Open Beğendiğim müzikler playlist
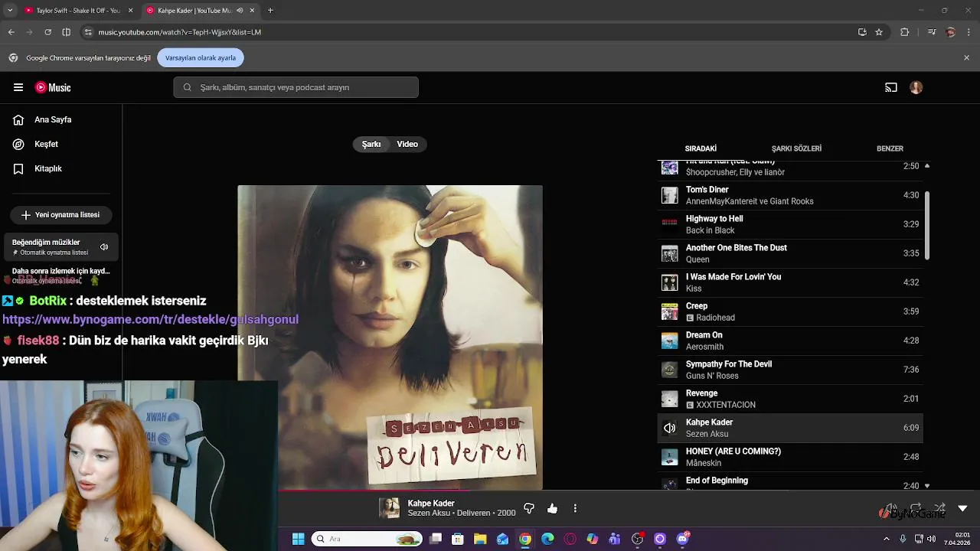The image size is (980, 551). click(60, 246)
